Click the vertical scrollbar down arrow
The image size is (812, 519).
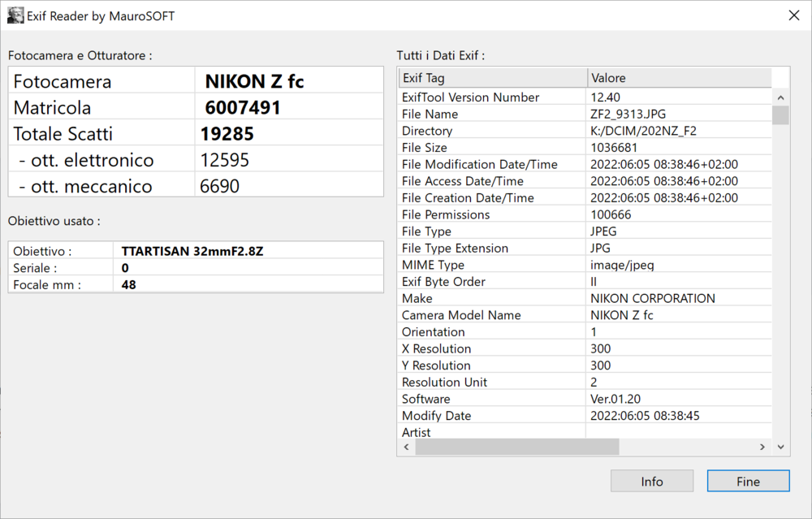click(x=780, y=447)
